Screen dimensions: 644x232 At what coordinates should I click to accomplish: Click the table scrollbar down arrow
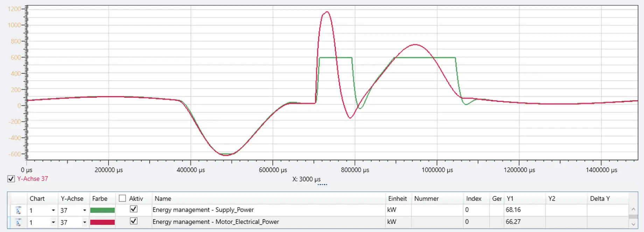[x=633, y=224]
